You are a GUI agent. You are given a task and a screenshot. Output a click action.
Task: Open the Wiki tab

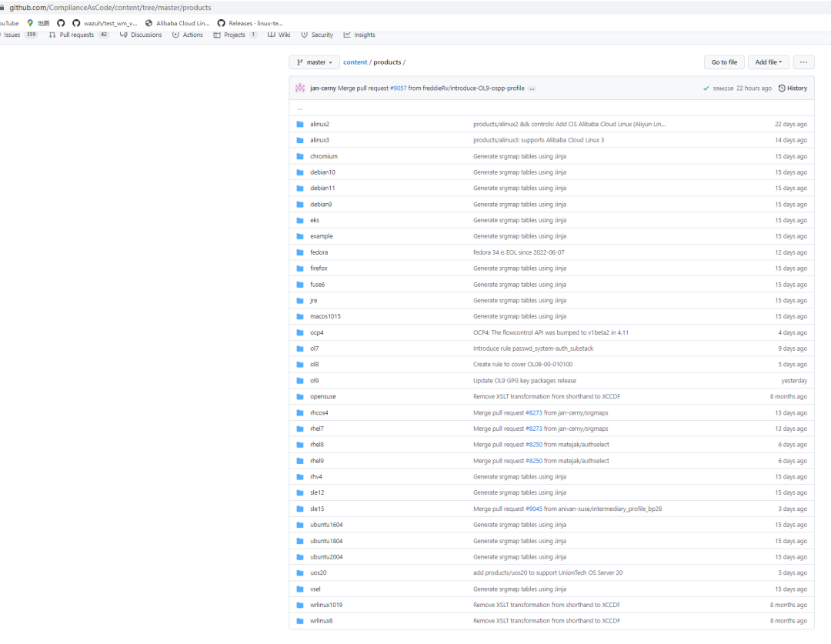tap(279, 35)
